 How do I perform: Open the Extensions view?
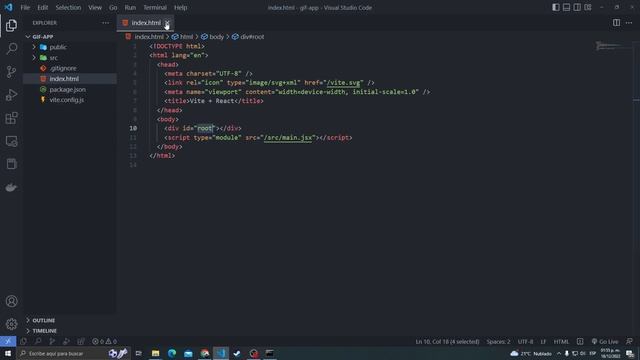pos(11,118)
